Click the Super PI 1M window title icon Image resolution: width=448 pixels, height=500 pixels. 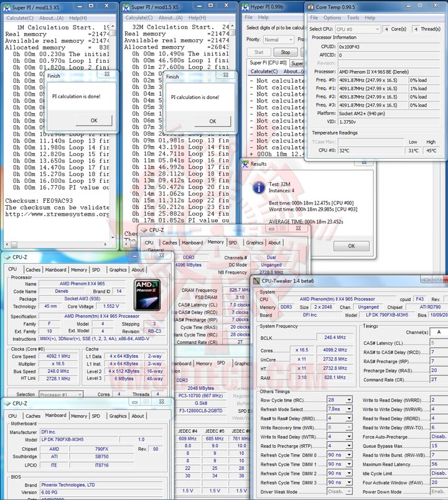7,7
